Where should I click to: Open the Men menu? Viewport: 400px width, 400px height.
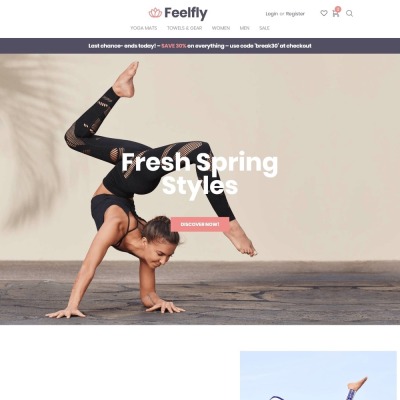pos(244,28)
